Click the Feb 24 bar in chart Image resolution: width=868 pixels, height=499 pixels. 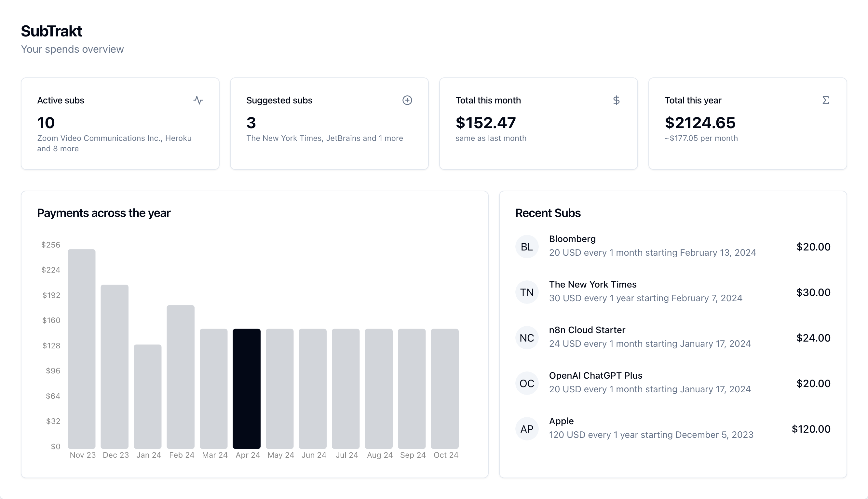pos(181,377)
